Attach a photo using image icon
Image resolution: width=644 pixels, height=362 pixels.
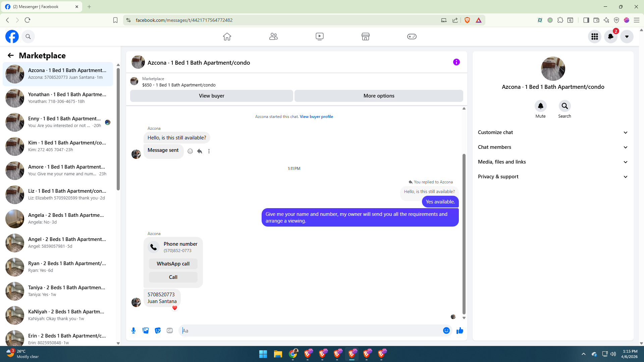pos(146,330)
